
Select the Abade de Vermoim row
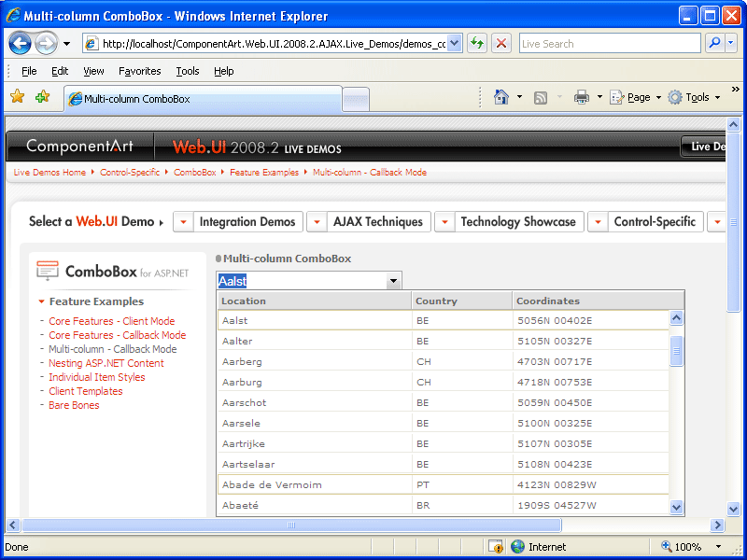pos(443,484)
